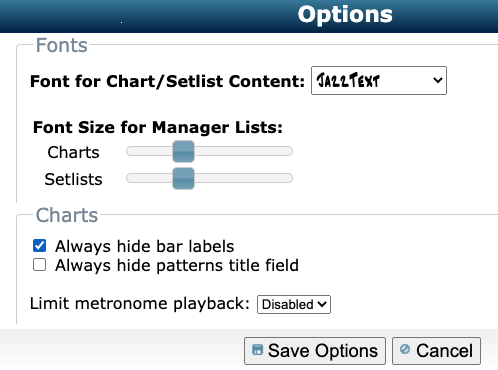Click the Font for Chart/Setlist Content label

coord(167,81)
